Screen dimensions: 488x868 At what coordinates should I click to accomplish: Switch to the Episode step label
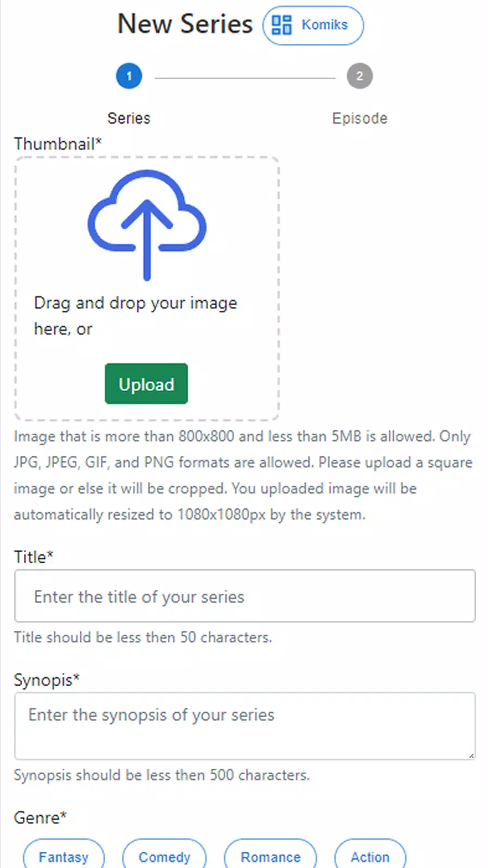click(x=359, y=118)
